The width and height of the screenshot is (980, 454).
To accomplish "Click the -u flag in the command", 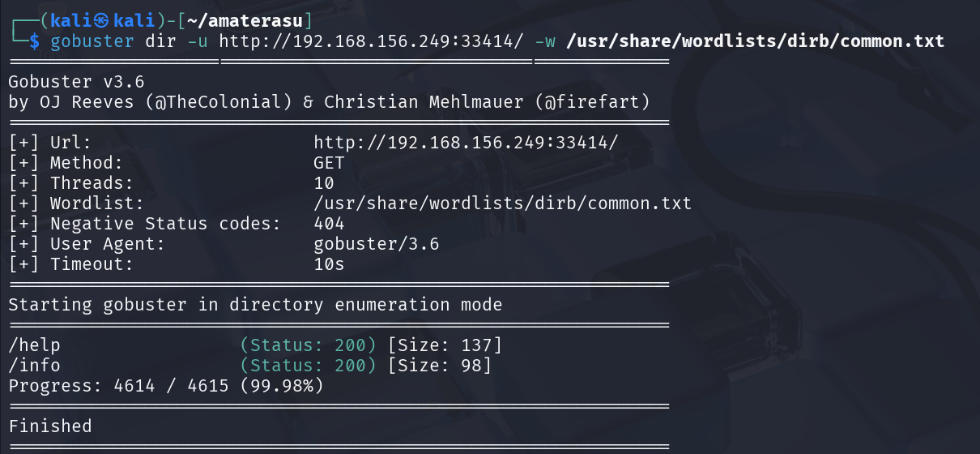I will tap(198, 41).
